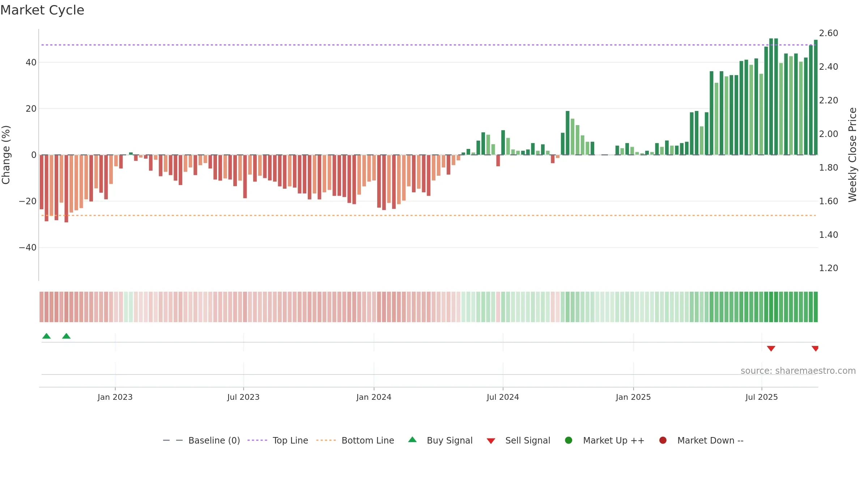Click the first green buy signal triangle
Image resolution: width=868 pixels, height=488 pixels.
coord(46,336)
